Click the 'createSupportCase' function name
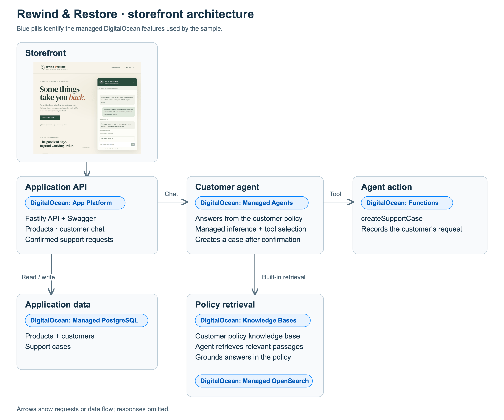 click(392, 218)
